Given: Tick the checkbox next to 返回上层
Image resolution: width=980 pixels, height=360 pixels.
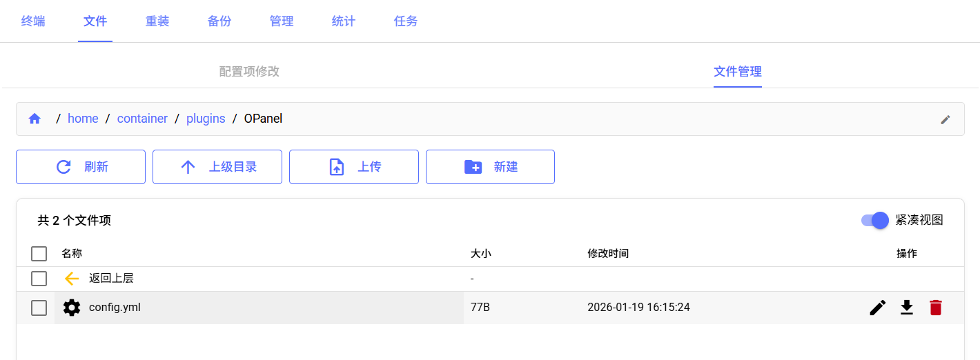Looking at the screenshot, I should click(39, 279).
